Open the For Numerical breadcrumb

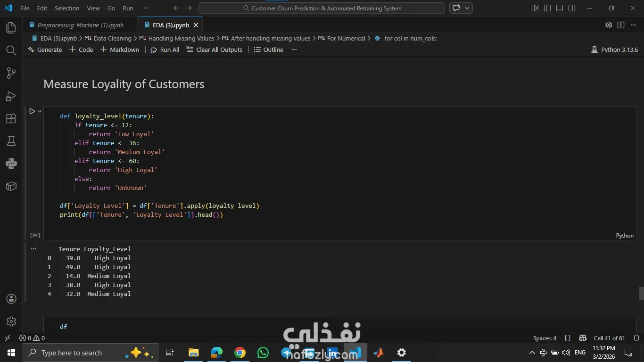point(346,38)
